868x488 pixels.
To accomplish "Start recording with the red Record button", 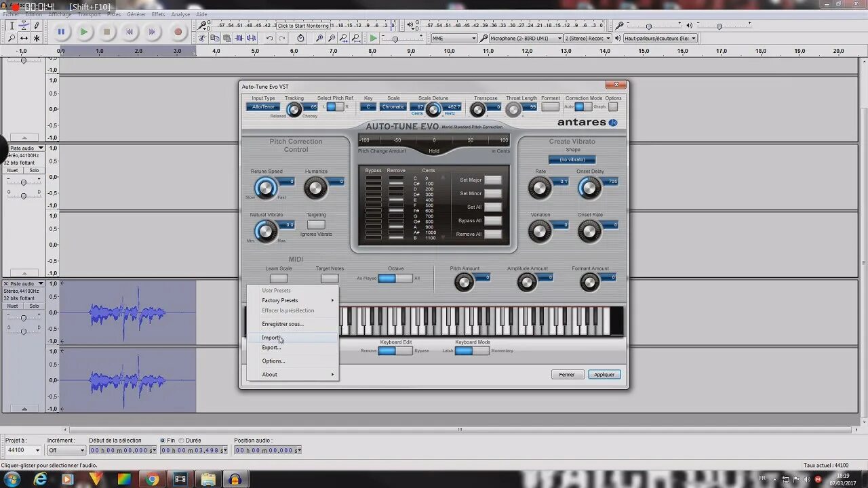I will (178, 31).
